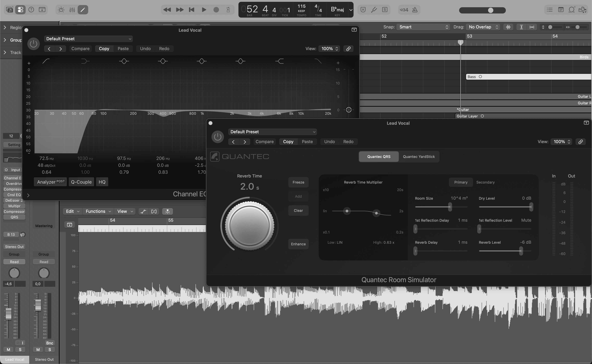
Task: Open the Drag No Overlap dropdown
Action: [x=483, y=27]
